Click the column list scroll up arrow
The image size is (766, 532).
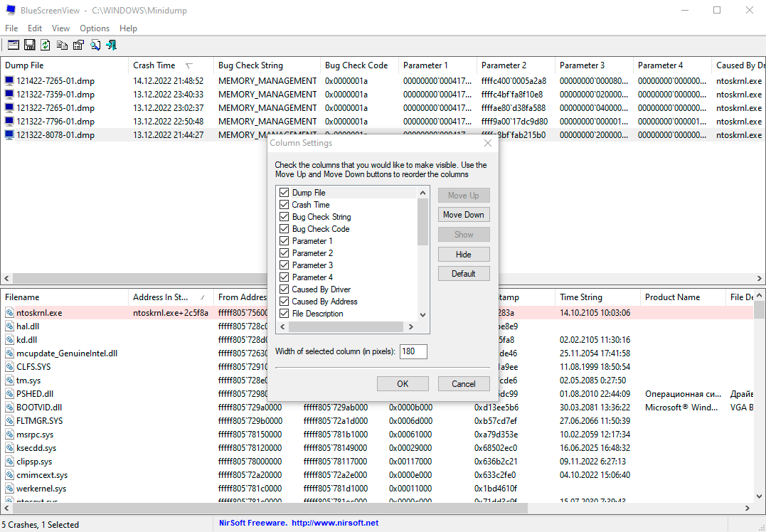click(423, 193)
